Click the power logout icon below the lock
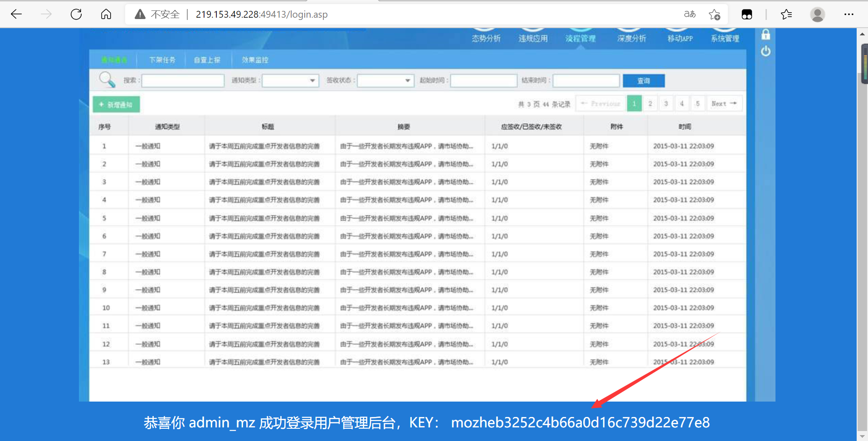The width and height of the screenshot is (868, 441). coord(766,51)
